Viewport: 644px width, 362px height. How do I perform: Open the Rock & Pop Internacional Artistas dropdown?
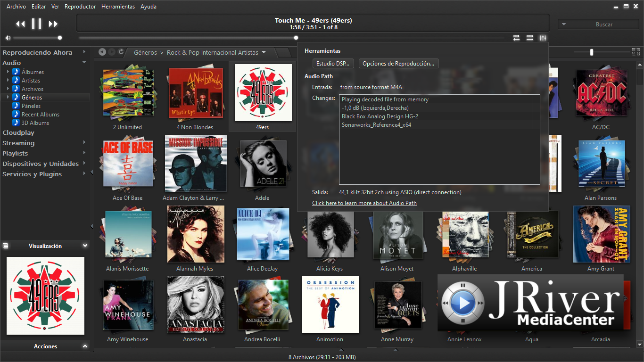coord(264,52)
